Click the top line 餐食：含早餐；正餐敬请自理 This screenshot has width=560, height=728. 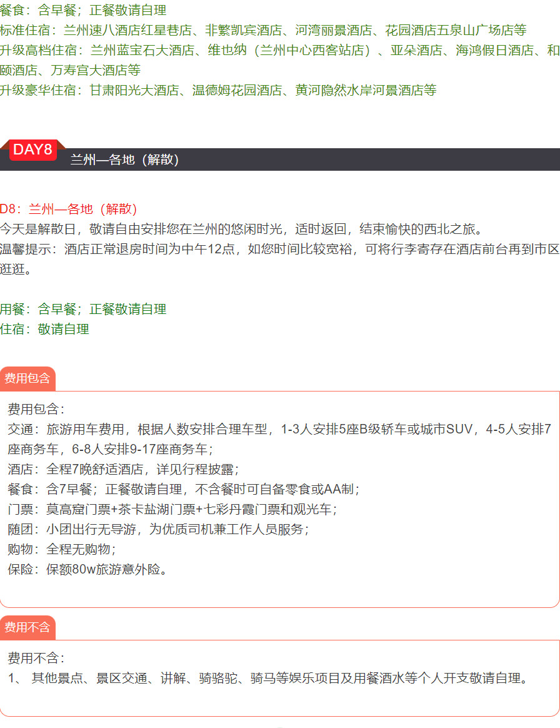point(83,10)
